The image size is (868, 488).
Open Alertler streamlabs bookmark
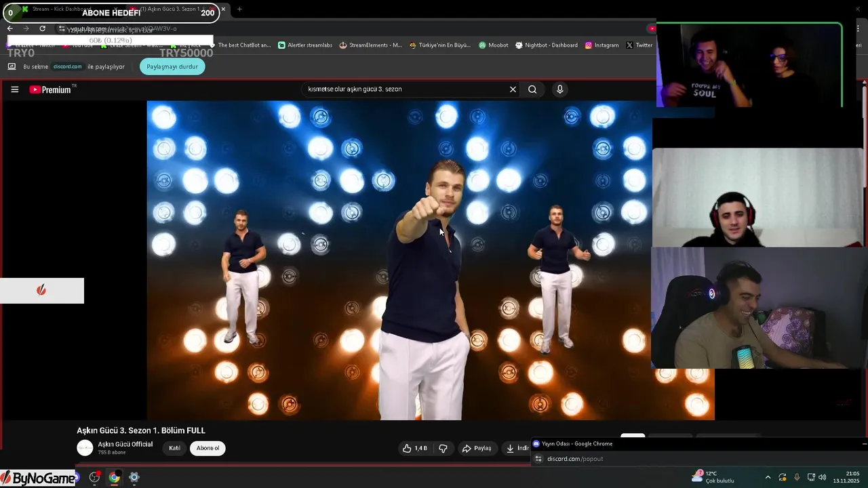click(305, 45)
